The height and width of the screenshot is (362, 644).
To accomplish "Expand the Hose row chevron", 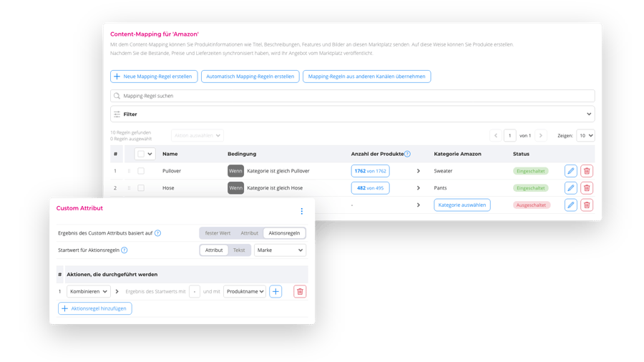I will click(x=418, y=188).
